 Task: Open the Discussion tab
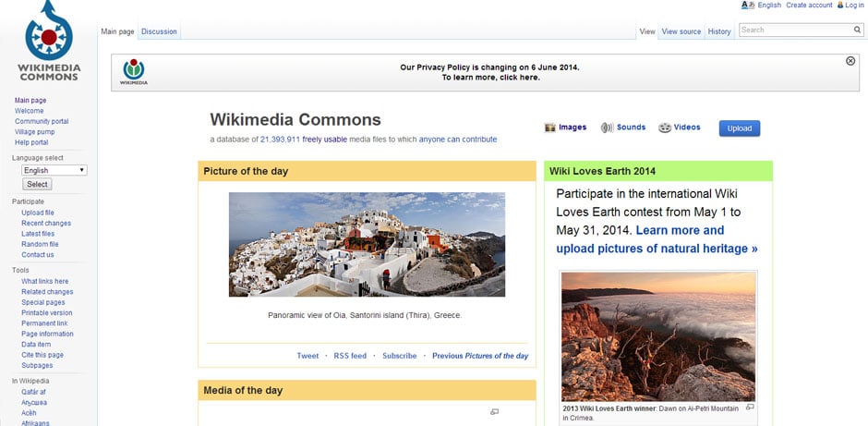[159, 31]
